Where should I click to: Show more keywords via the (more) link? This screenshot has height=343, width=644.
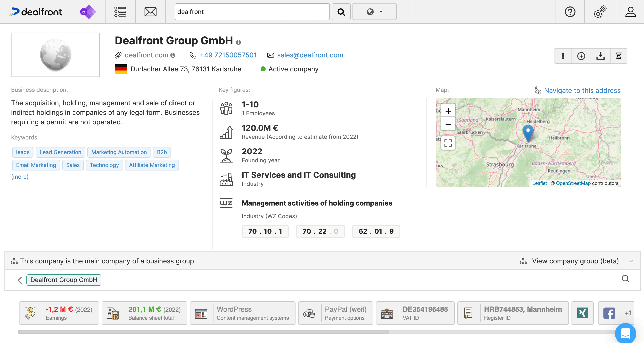[x=20, y=176]
